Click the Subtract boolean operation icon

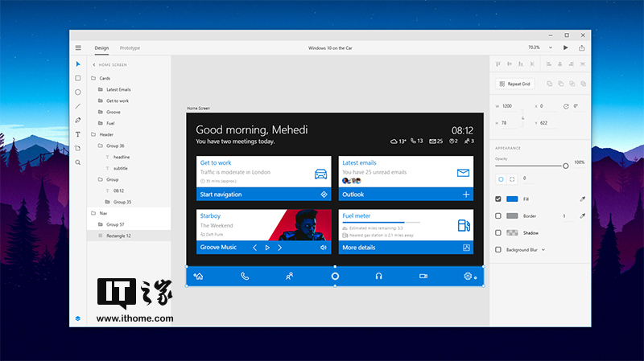click(x=560, y=84)
